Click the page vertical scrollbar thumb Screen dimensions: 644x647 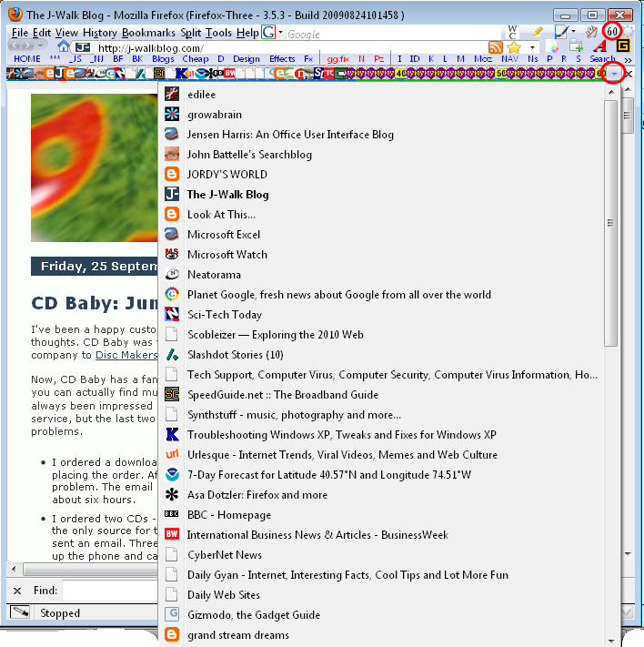click(628, 116)
